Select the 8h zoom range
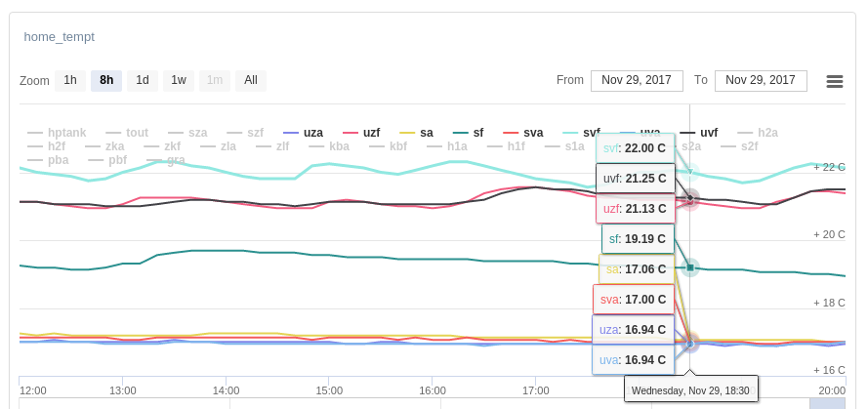The width and height of the screenshot is (868, 409). [x=106, y=80]
